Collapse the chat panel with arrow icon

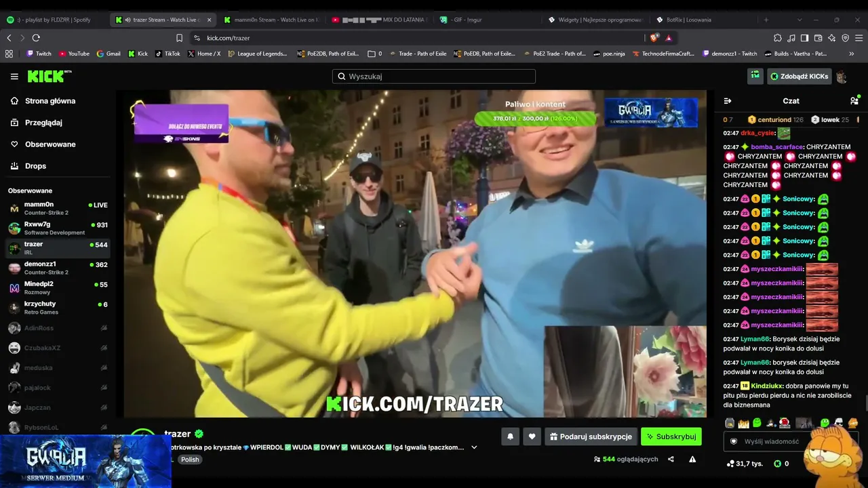pyautogui.click(x=728, y=101)
